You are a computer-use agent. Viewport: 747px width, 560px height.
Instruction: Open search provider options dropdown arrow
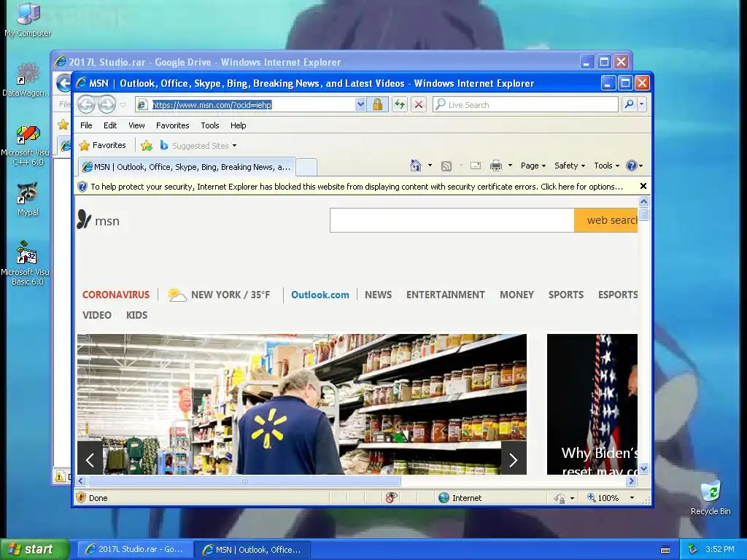642,104
